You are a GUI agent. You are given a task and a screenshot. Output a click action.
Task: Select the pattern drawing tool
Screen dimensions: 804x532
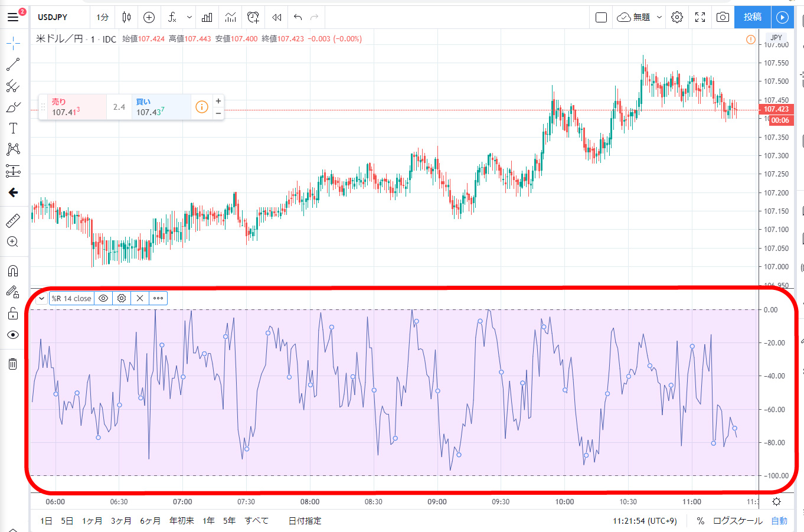(13, 149)
